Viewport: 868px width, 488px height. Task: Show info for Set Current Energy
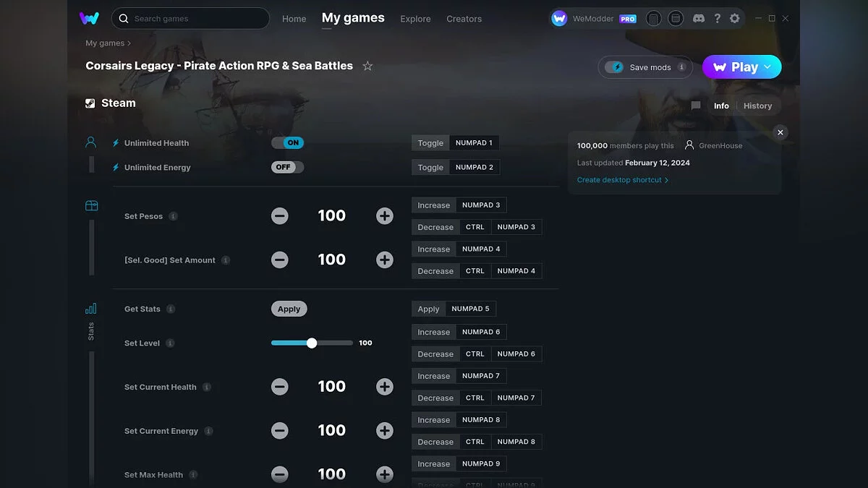click(208, 431)
